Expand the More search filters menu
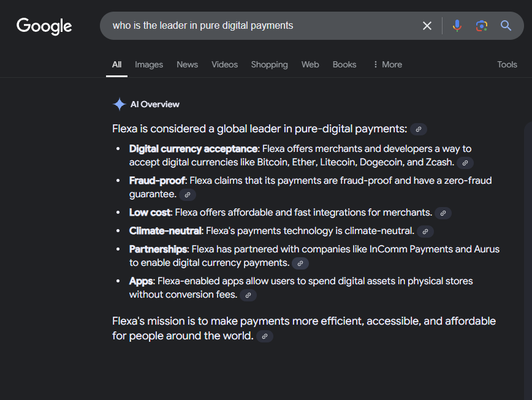Viewport: 532px width, 400px height. [388, 64]
